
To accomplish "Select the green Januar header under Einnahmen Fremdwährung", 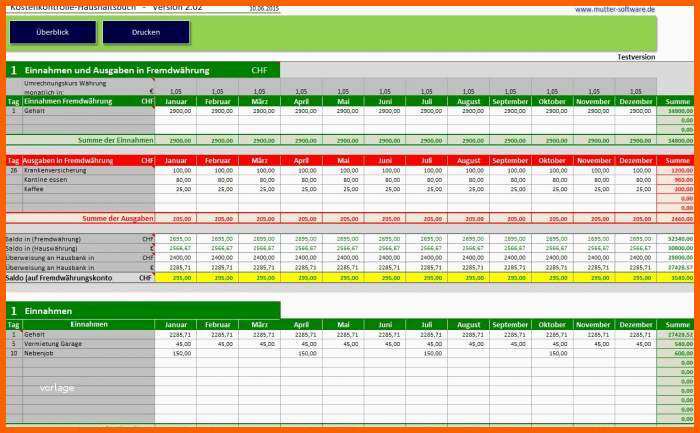I will coord(176,101).
